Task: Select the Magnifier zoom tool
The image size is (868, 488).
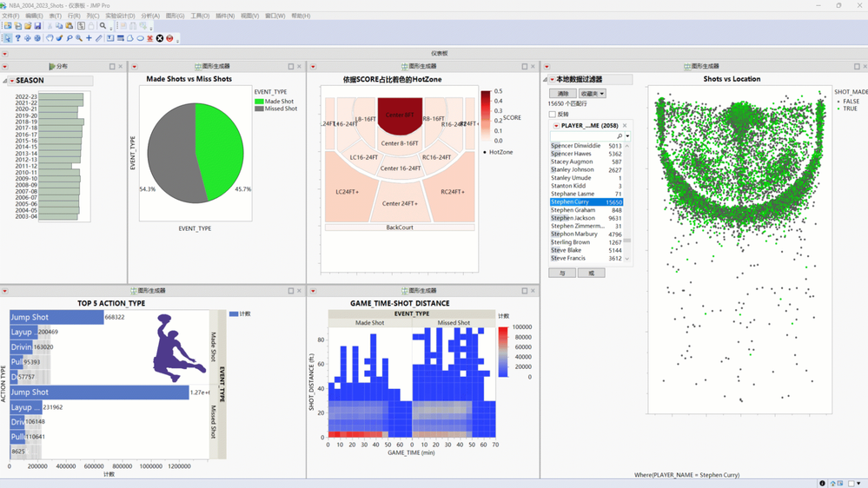Action: [79, 38]
